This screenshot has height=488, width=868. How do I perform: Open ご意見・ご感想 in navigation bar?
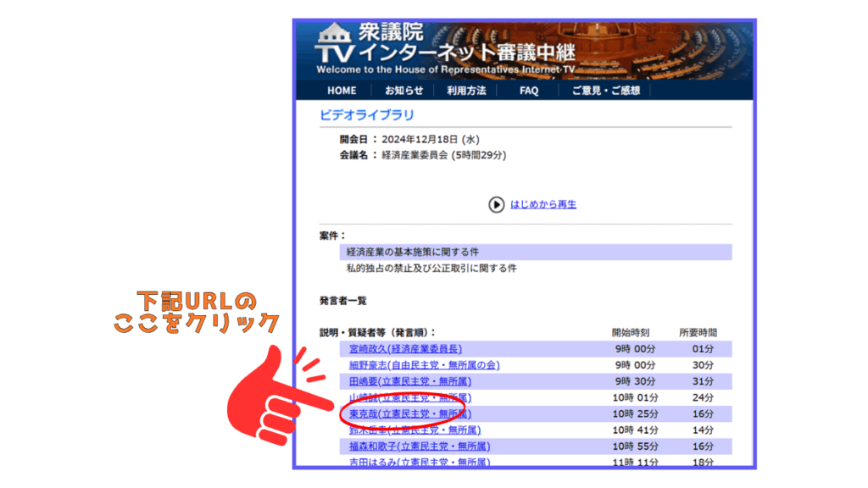(x=605, y=90)
